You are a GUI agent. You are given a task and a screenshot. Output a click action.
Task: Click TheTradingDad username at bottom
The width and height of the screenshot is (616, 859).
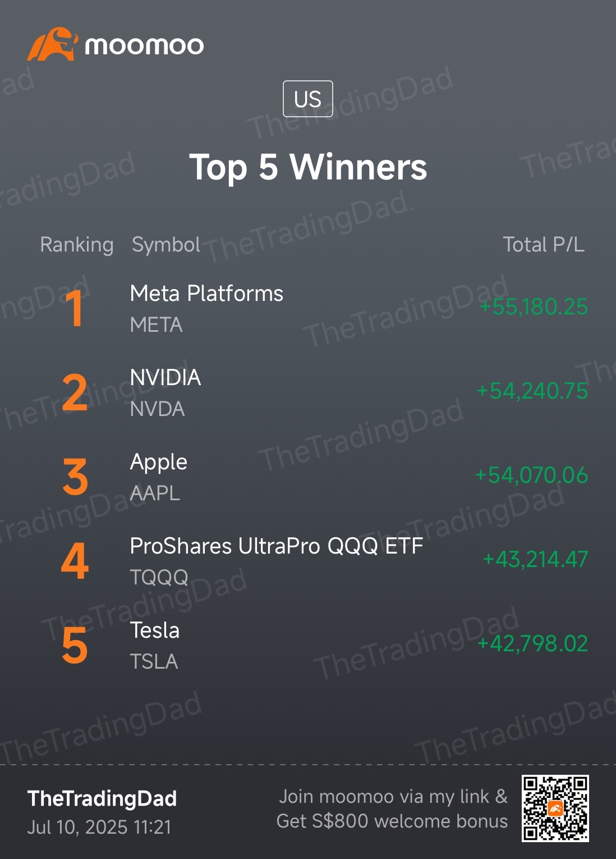click(x=102, y=798)
